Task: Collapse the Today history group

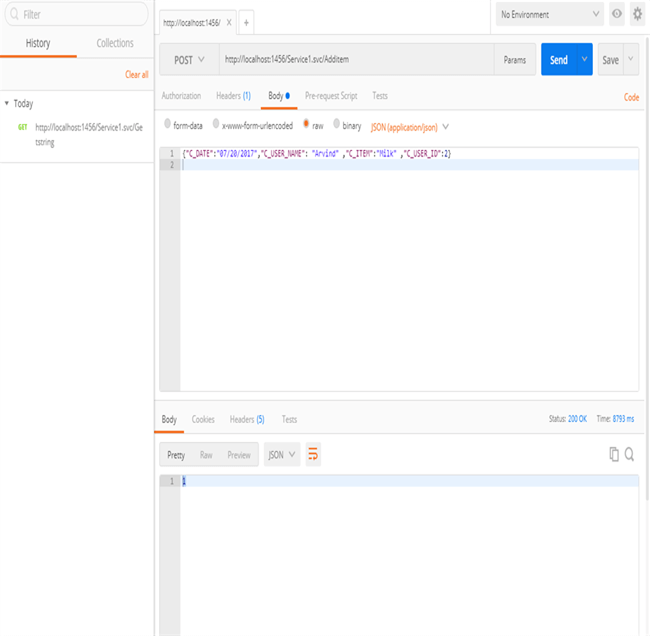Action: (x=7, y=103)
